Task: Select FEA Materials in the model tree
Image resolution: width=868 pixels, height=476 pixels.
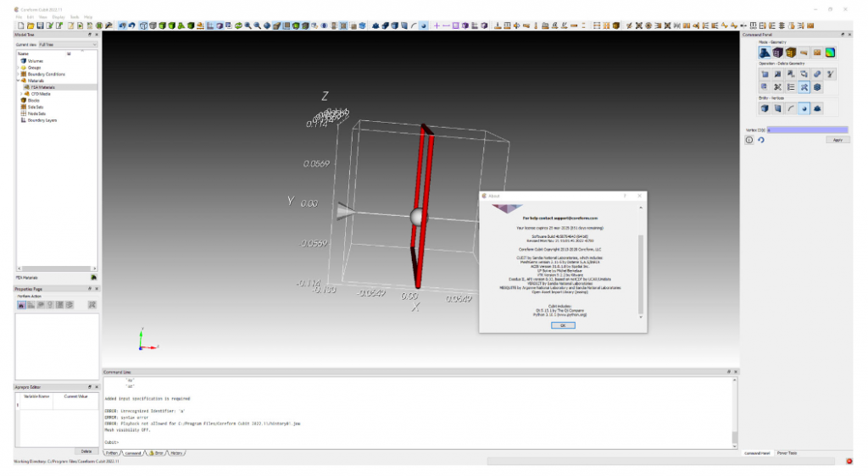Action: 42,87
